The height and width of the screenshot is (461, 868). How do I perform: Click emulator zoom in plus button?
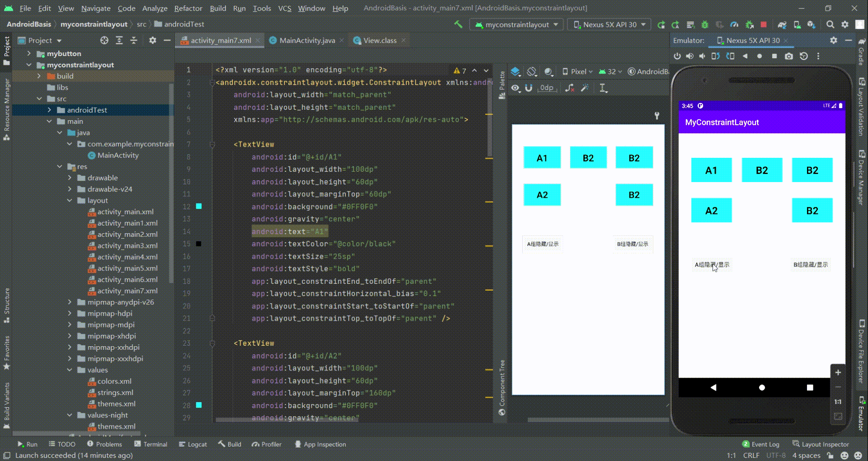pos(838,373)
